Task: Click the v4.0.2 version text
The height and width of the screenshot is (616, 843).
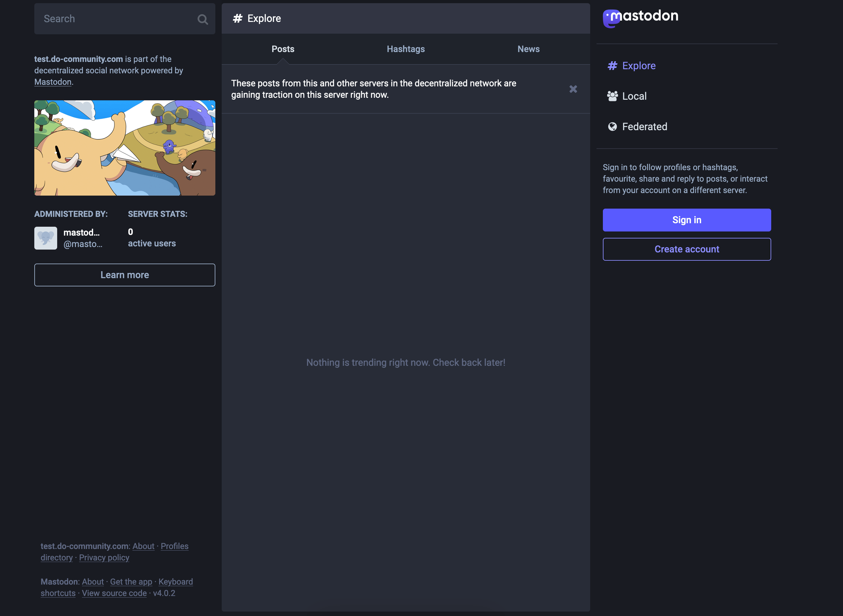Action: click(x=164, y=593)
